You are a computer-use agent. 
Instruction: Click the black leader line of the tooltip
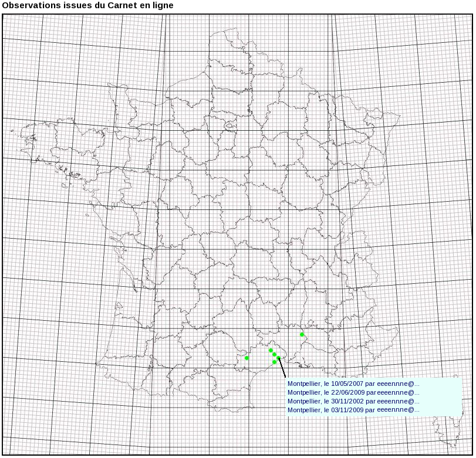pyautogui.click(x=282, y=368)
